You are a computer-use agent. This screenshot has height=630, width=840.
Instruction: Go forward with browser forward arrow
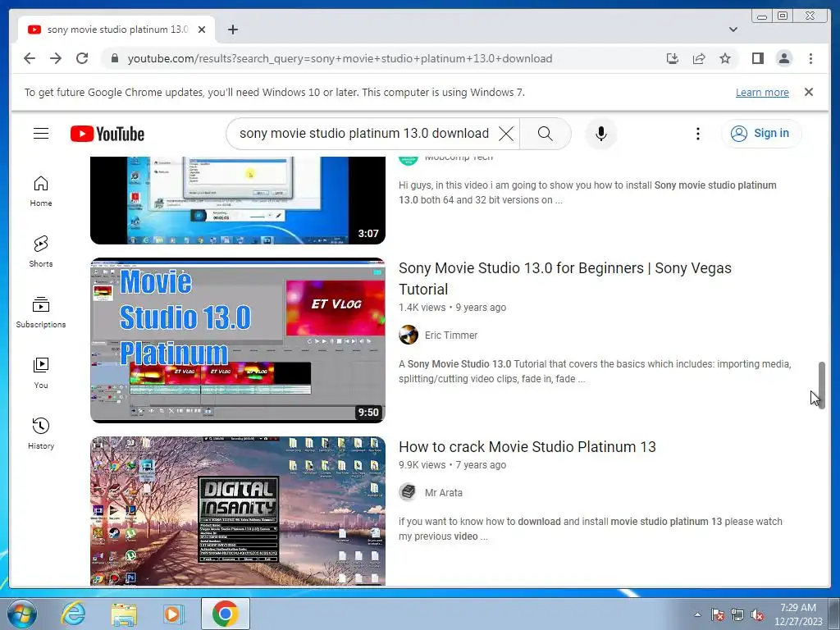(x=56, y=58)
